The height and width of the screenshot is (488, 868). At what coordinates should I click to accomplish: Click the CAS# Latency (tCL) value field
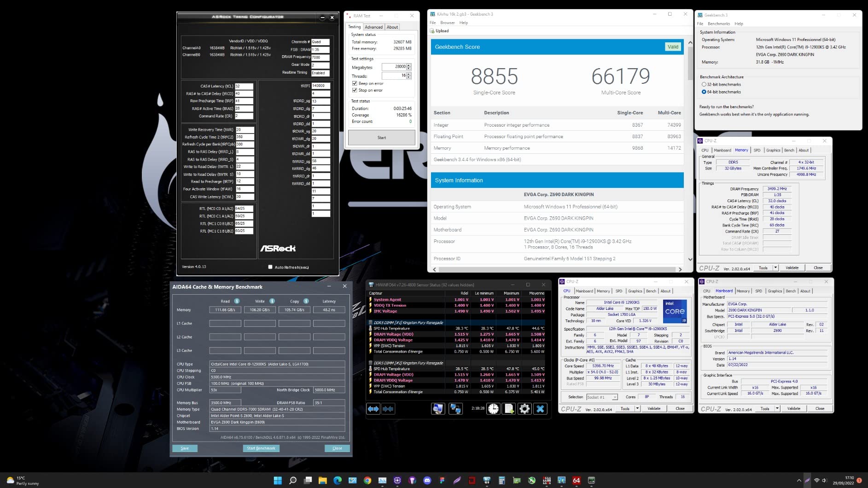click(x=244, y=86)
